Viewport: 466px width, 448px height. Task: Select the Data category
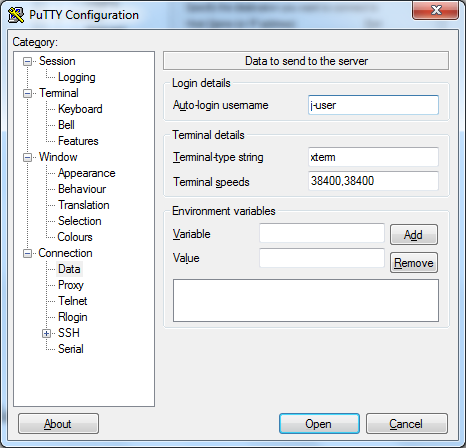coord(69,269)
